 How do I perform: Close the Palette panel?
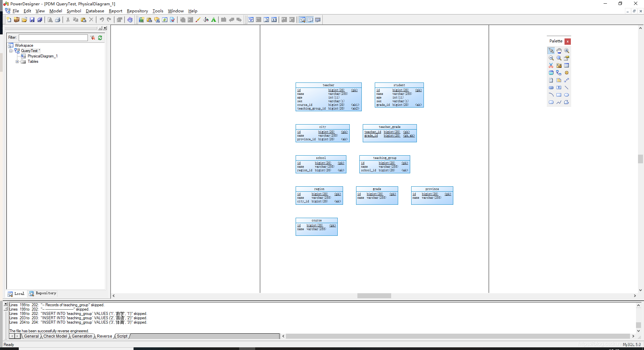[x=568, y=41]
